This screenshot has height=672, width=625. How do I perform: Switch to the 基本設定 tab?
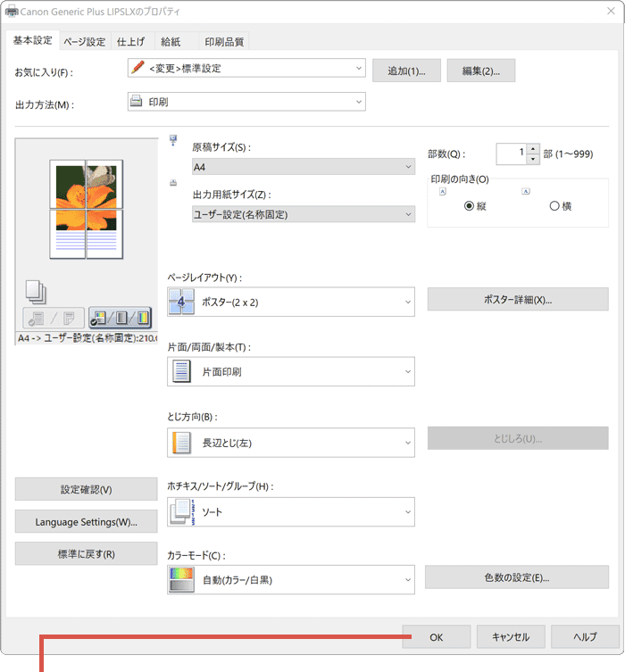pyautogui.click(x=32, y=40)
